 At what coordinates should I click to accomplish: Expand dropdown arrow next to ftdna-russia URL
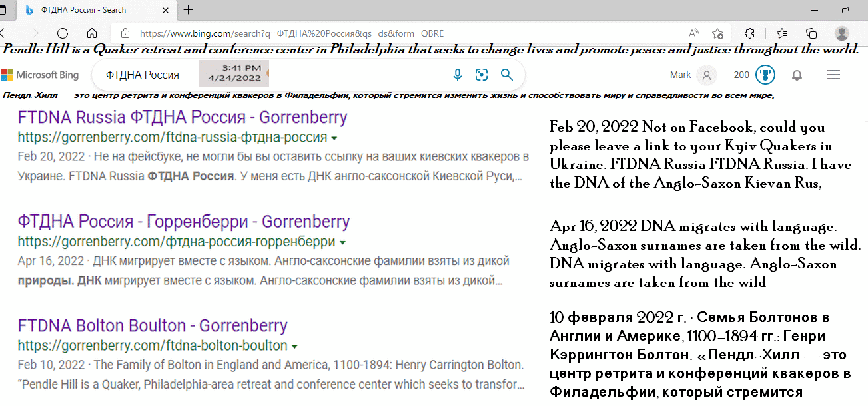(x=334, y=138)
